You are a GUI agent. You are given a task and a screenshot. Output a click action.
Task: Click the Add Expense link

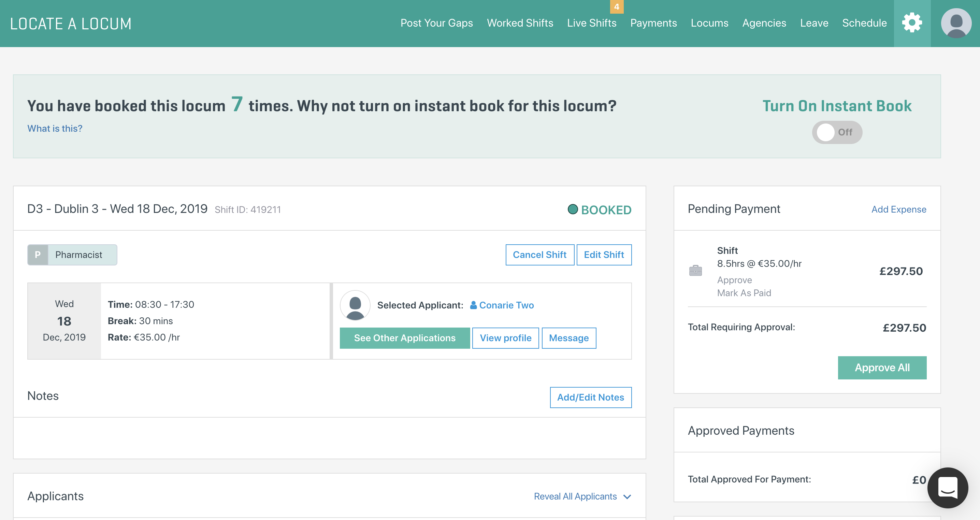[898, 209]
